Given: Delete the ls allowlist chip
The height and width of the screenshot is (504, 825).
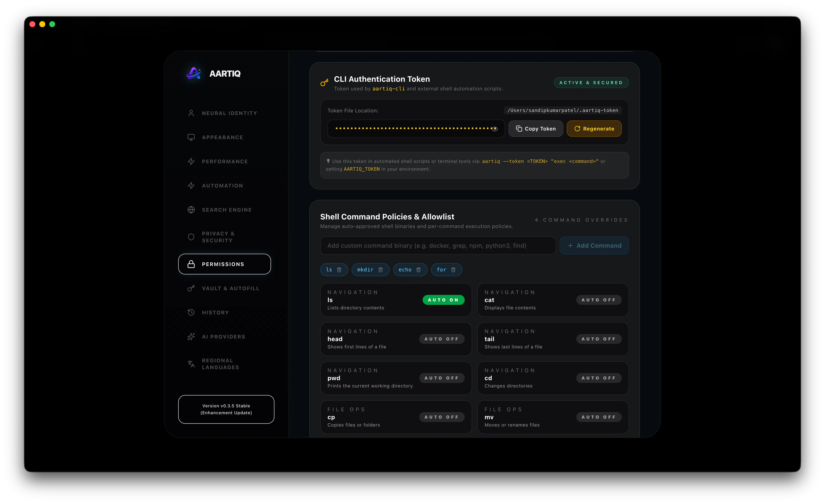Looking at the screenshot, I should point(339,269).
